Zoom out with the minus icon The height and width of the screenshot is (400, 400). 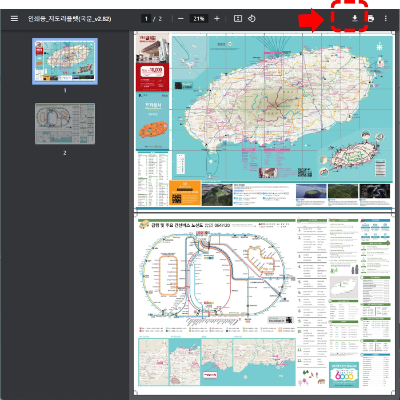coord(181,19)
